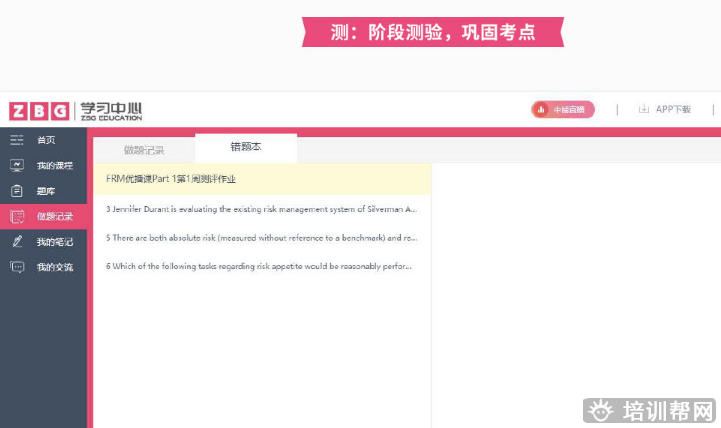The image size is (721, 428).
Task: Click the 我的交流 chat bubble icon
Action: [17, 267]
